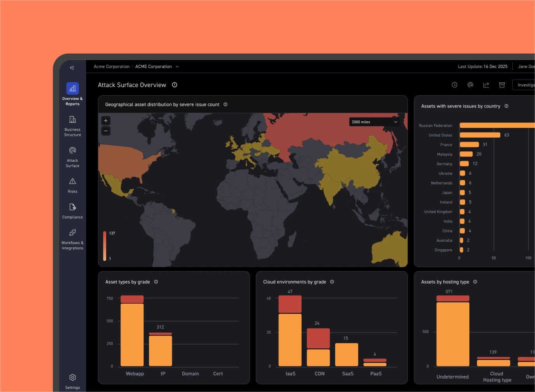Image resolution: width=535 pixels, height=392 pixels.
Task: Click the history clock icon in the toolbar
Action: (x=455, y=85)
